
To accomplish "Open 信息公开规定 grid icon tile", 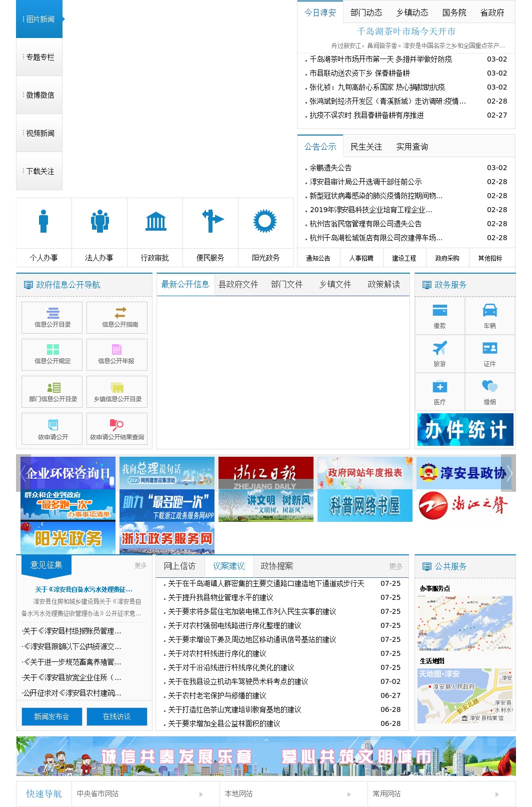I will 52,354.
